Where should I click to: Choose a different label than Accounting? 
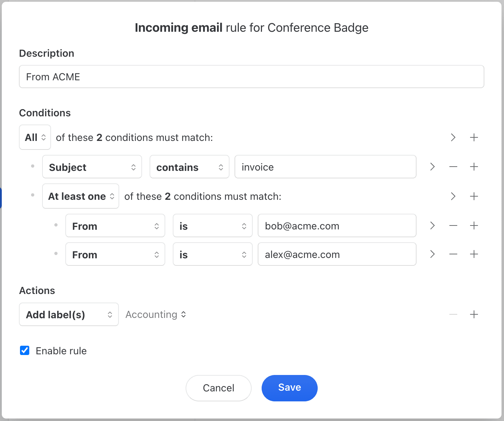156,314
